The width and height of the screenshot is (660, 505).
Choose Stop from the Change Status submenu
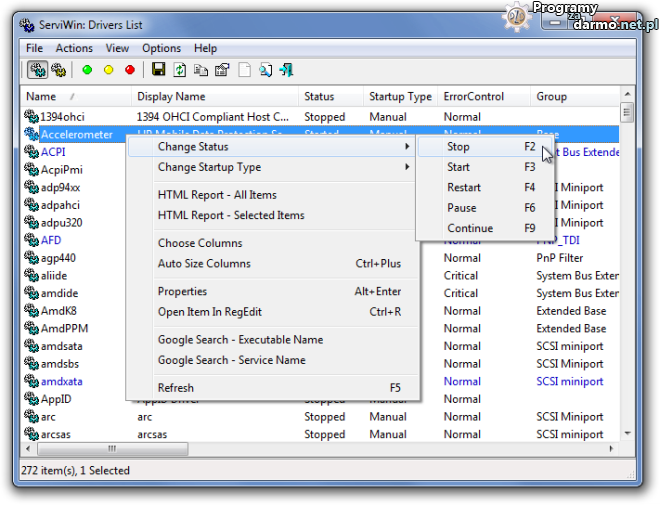458,146
